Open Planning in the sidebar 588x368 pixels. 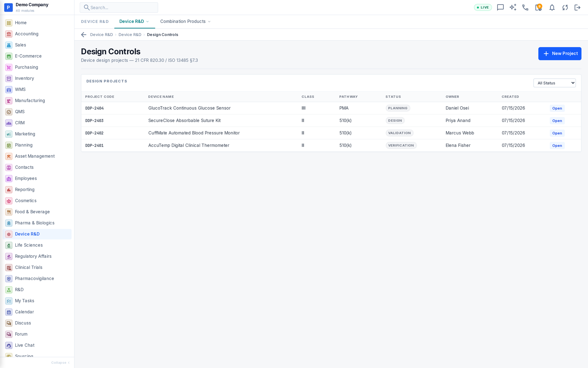(37, 145)
